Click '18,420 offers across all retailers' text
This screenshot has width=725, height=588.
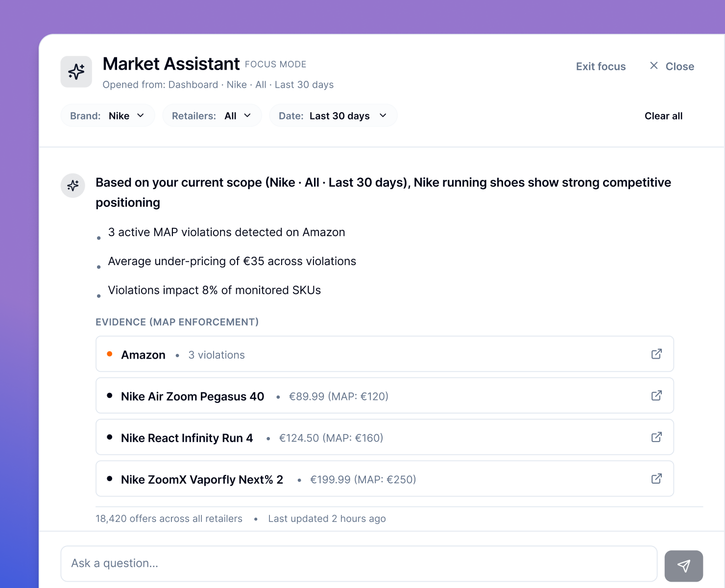[169, 518]
